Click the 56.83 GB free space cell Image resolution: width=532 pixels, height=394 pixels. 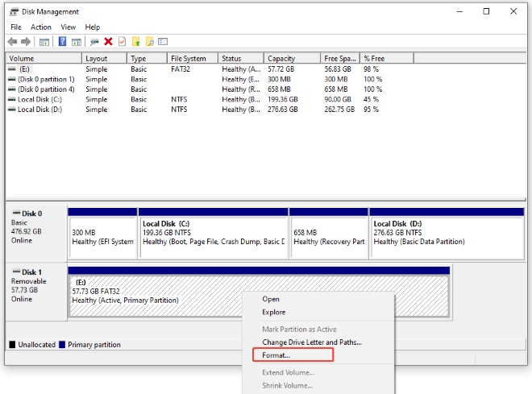(338, 68)
